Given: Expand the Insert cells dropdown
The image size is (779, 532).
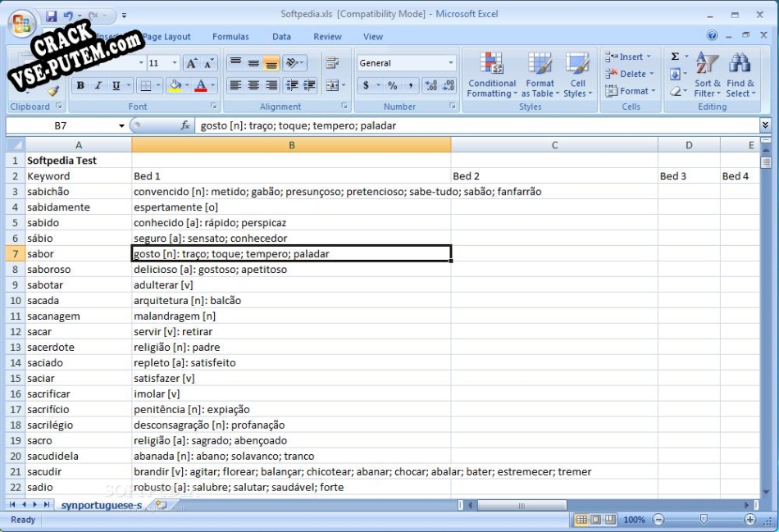Looking at the screenshot, I should click(648, 56).
